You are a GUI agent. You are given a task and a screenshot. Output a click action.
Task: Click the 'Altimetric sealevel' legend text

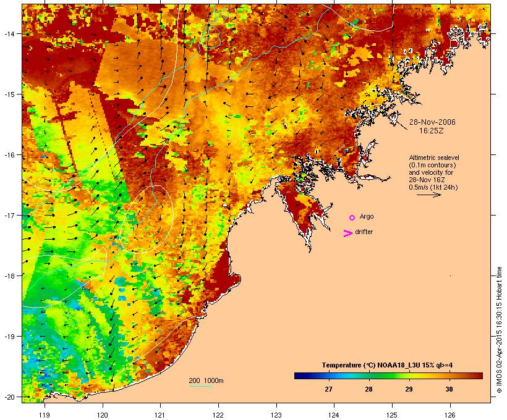(x=434, y=157)
